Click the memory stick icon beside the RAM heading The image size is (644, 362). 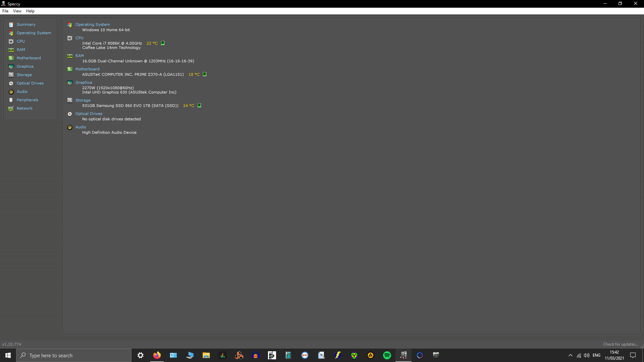pyautogui.click(x=70, y=56)
